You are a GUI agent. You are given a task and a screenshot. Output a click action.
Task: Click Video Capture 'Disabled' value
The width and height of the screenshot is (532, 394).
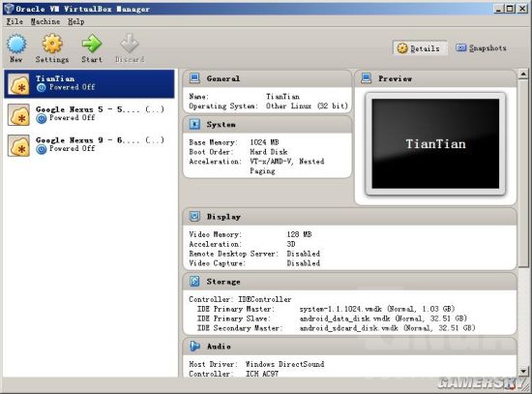(x=303, y=263)
